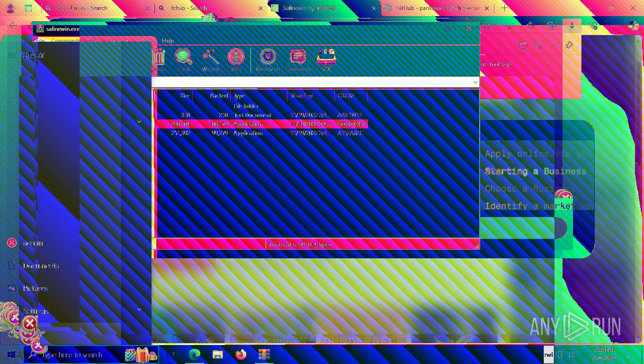The image size is (644, 364).
Task: Focus the 'Type here to search' box
Action: (x=91, y=355)
